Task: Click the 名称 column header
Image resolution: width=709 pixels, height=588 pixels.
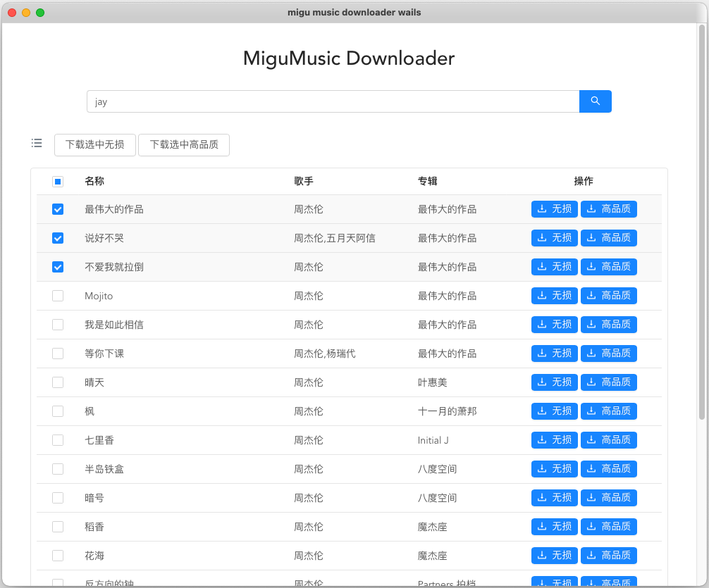Action: (x=94, y=181)
